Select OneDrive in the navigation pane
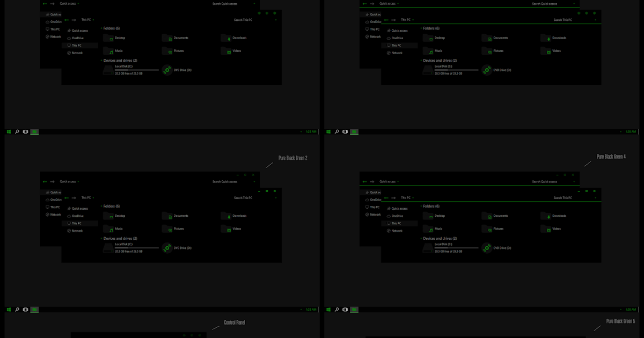Viewport: 644px width, 338px height. click(79, 38)
